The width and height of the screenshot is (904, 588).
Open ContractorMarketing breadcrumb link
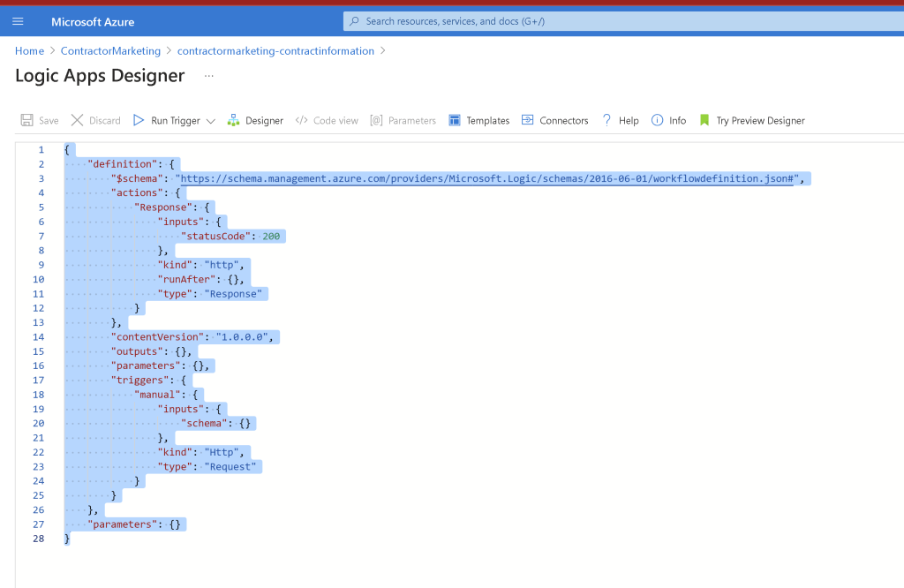pyautogui.click(x=110, y=50)
